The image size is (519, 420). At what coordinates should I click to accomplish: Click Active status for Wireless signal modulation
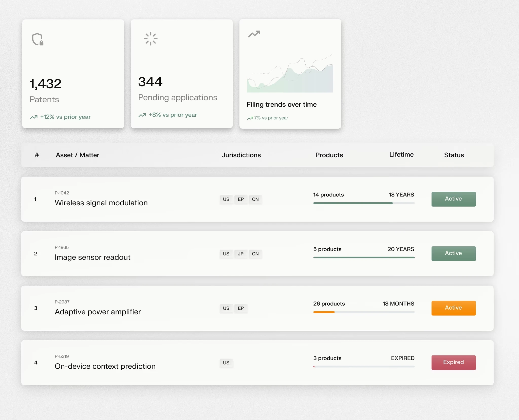[454, 199]
